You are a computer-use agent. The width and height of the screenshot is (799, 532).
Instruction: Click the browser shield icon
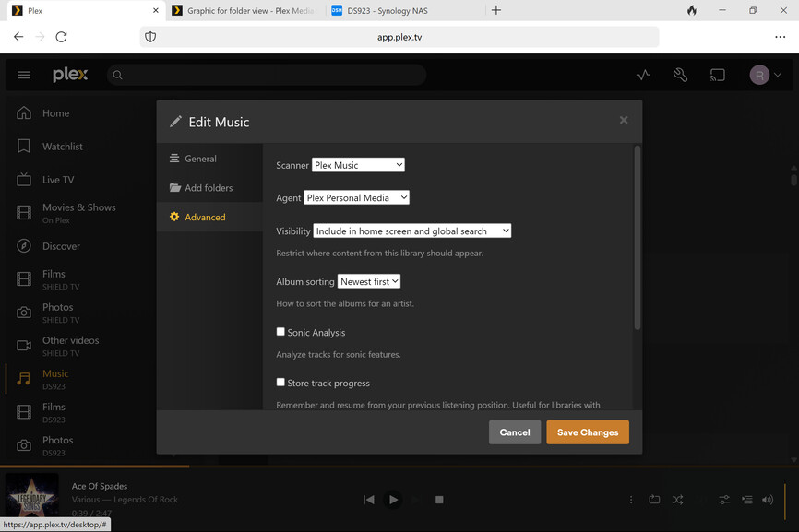click(150, 37)
